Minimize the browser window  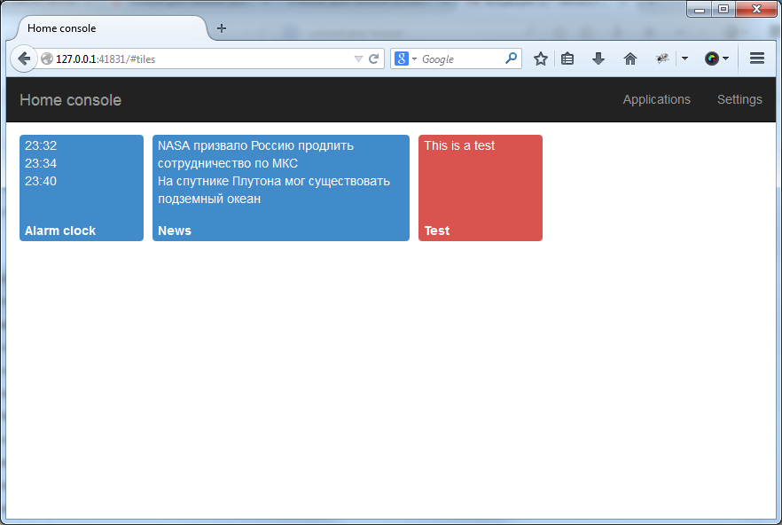700,9
